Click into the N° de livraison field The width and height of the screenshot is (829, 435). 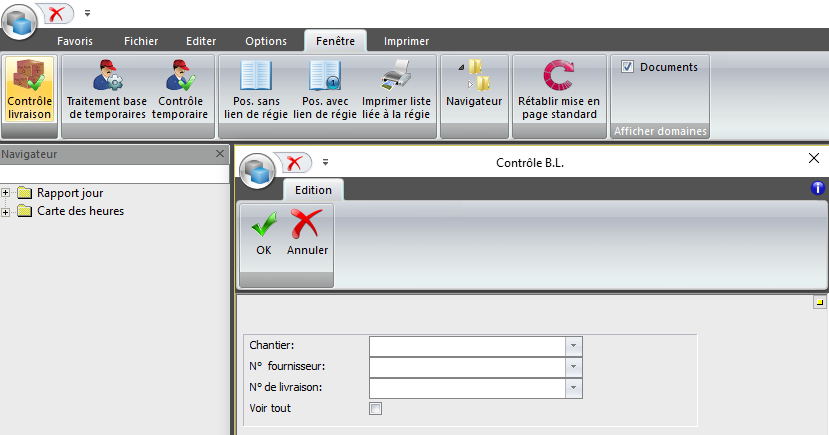(467, 388)
